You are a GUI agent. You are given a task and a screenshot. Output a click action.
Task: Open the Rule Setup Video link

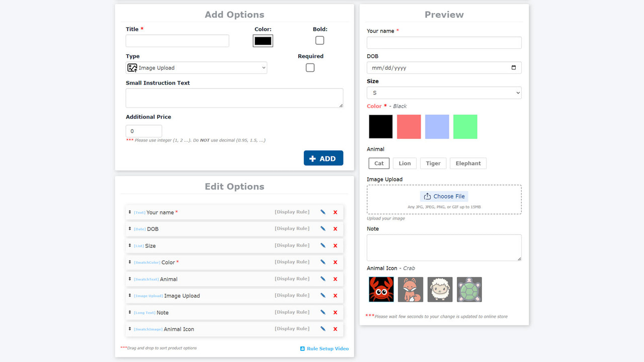tap(328, 348)
